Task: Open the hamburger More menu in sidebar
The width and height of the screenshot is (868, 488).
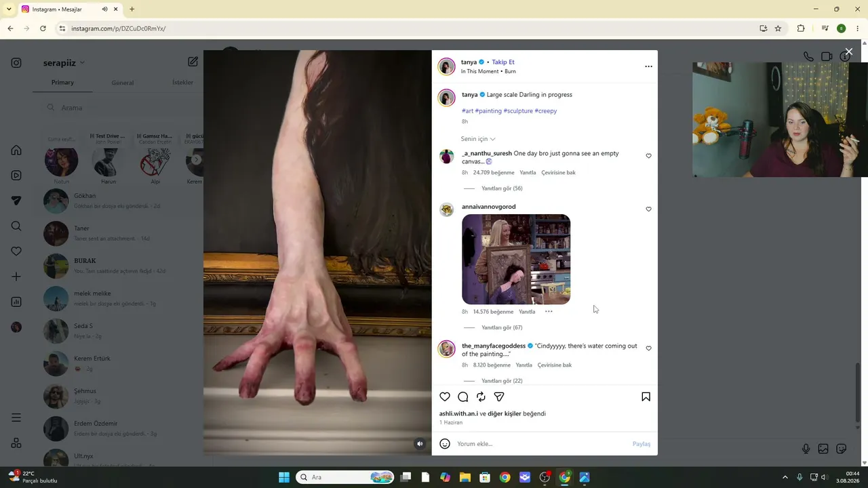Action: coord(16,418)
